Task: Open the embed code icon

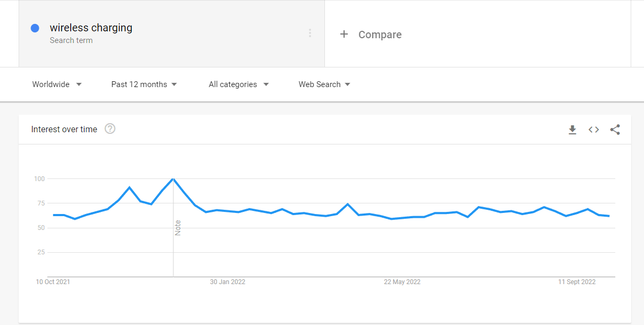Action: [x=593, y=130]
